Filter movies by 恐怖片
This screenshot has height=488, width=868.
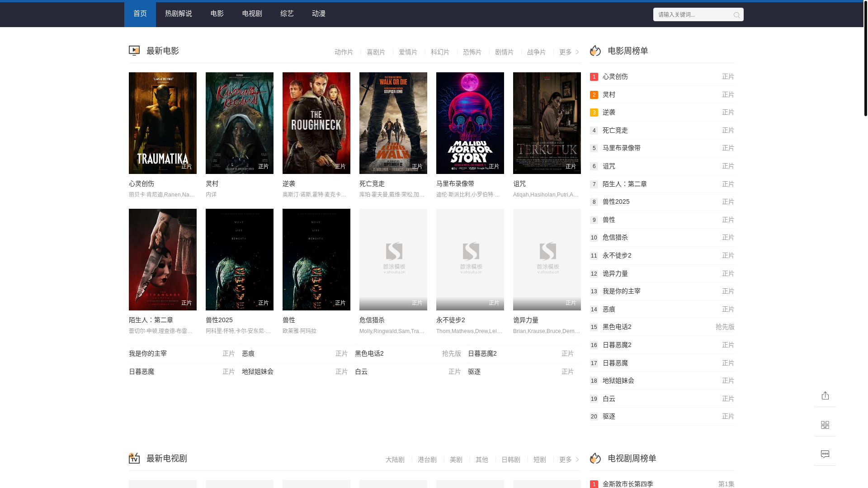(x=472, y=52)
